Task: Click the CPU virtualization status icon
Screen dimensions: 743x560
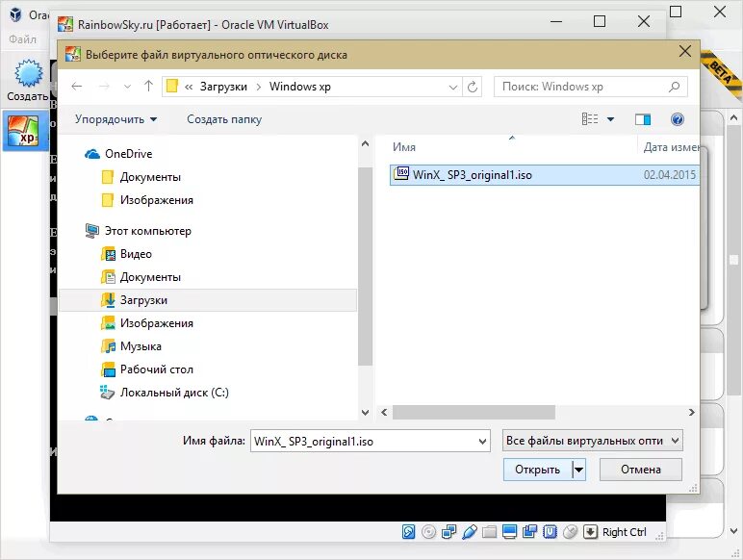Action: point(550,532)
